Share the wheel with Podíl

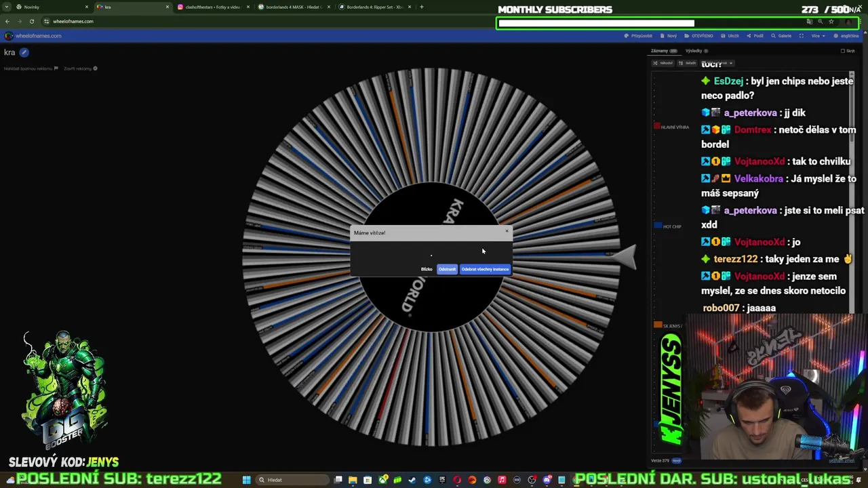(x=755, y=36)
